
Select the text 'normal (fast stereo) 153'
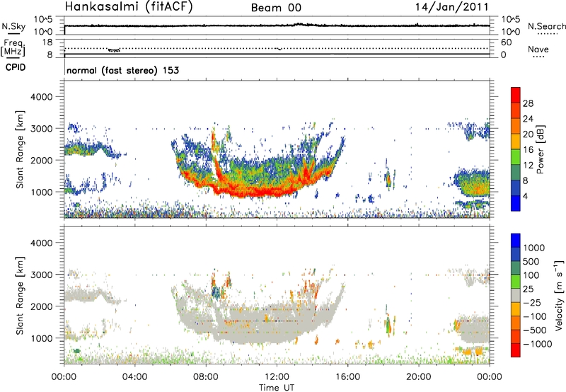122,70
